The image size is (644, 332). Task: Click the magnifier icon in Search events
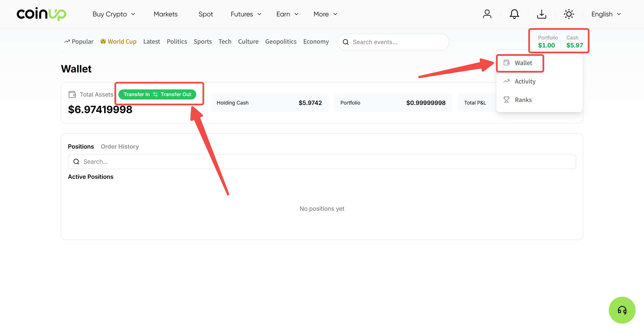tap(346, 42)
